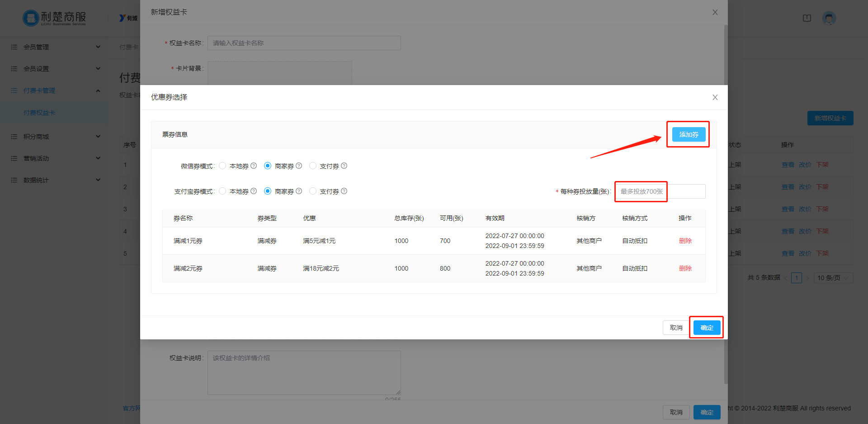Click the 权益卡说明 text area
This screenshot has height=424, width=868.
click(304, 373)
